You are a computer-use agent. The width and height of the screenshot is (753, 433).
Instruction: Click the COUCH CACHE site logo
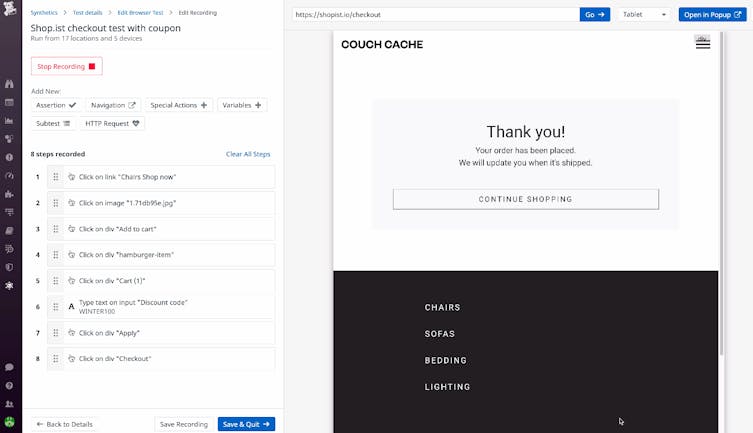click(x=382, y=44)
